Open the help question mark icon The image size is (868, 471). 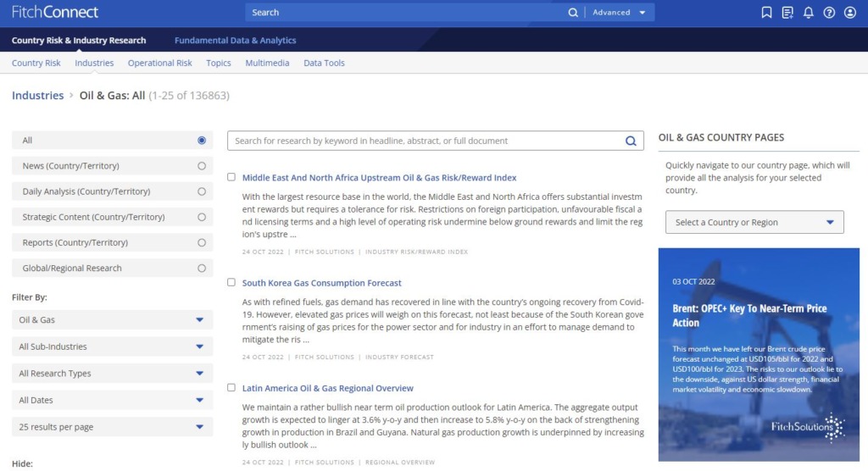[829, 13]
